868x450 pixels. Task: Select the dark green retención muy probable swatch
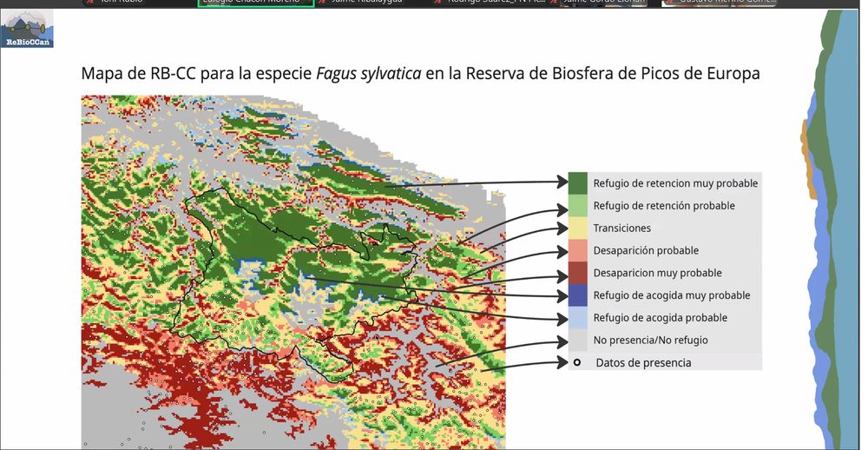click(577, 183)
